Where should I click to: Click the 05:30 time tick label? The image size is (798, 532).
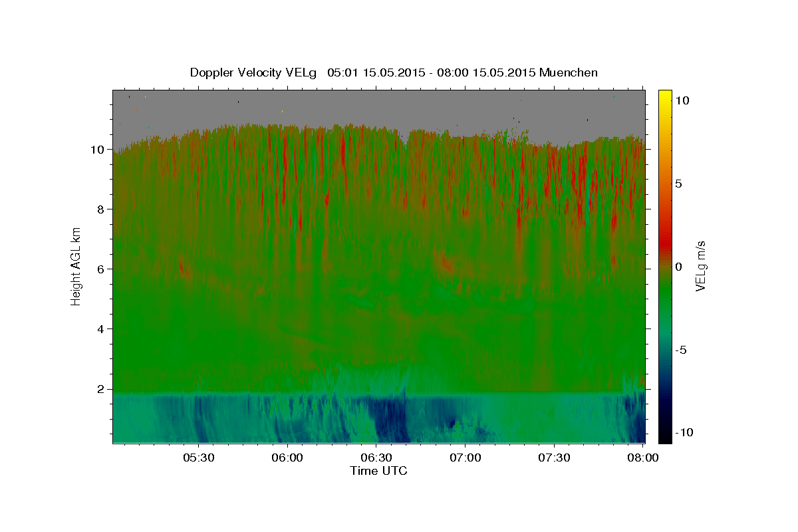[199, 458]
